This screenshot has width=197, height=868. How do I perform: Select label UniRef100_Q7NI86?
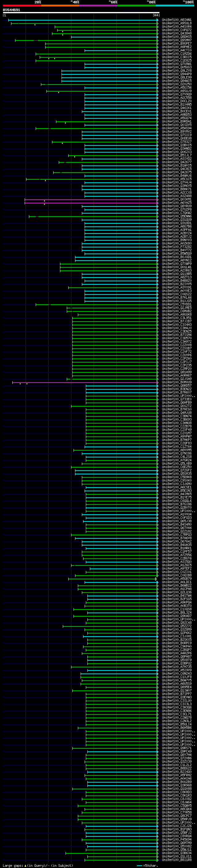coord(176,454)
